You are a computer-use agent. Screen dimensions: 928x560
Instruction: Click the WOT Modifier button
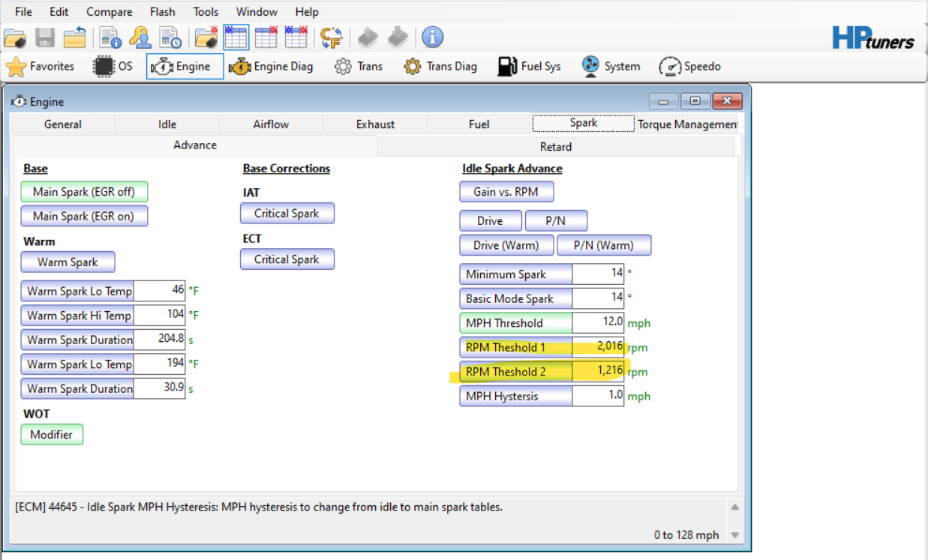coord(52,435)
